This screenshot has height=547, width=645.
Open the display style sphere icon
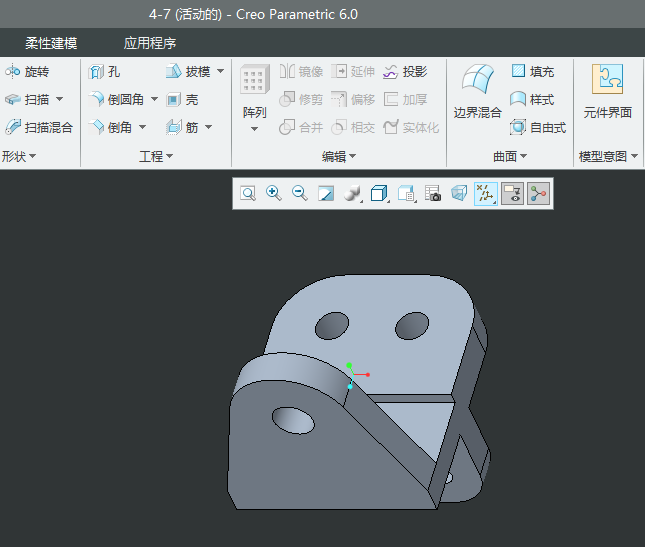pos(353,193)
